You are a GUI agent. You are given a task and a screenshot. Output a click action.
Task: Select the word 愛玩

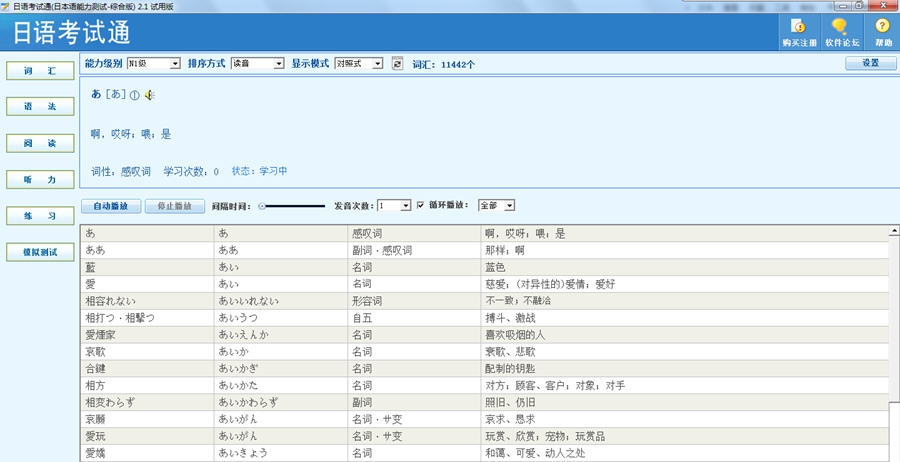[x=95, y=436]
